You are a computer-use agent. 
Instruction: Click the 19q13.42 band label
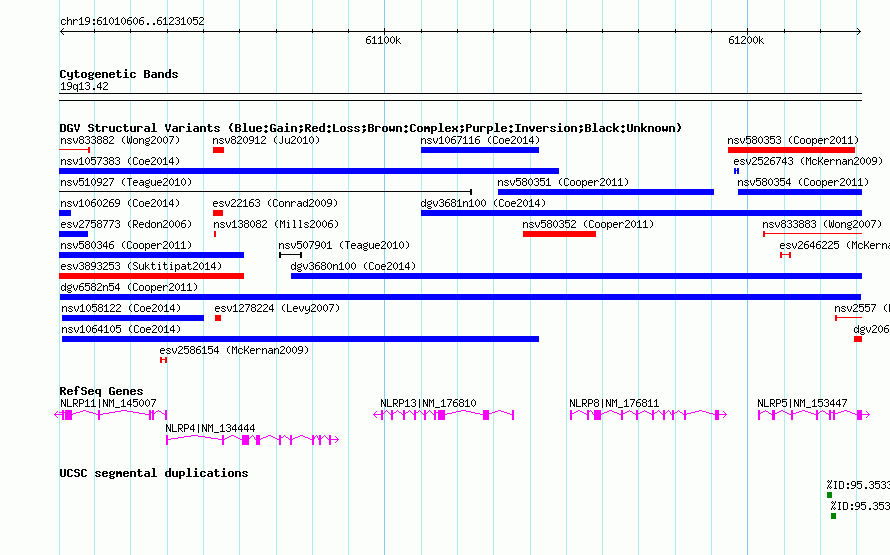(x=84, y=86)
